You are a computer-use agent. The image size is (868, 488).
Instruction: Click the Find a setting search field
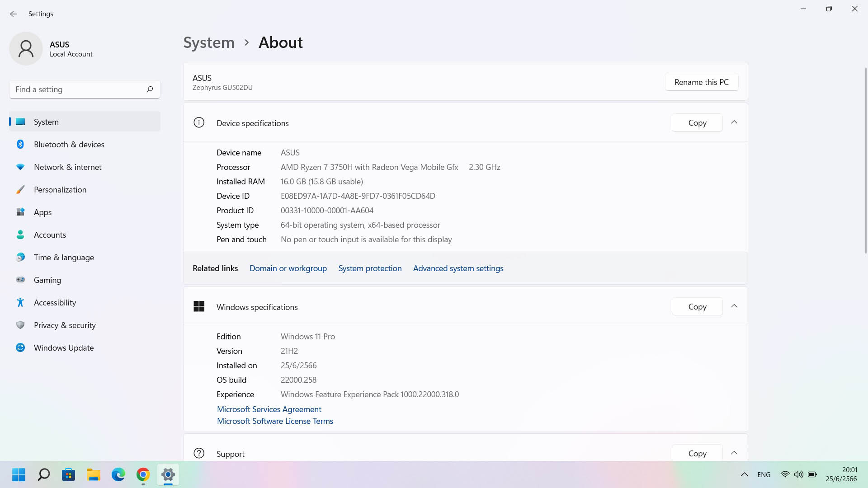pos(85,89)
